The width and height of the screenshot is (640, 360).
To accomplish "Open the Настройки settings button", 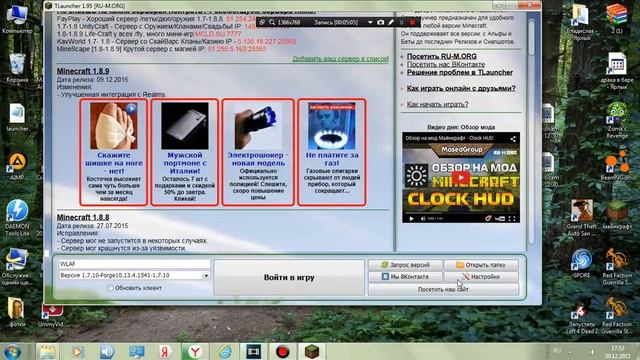I will (x=481, y=277).
